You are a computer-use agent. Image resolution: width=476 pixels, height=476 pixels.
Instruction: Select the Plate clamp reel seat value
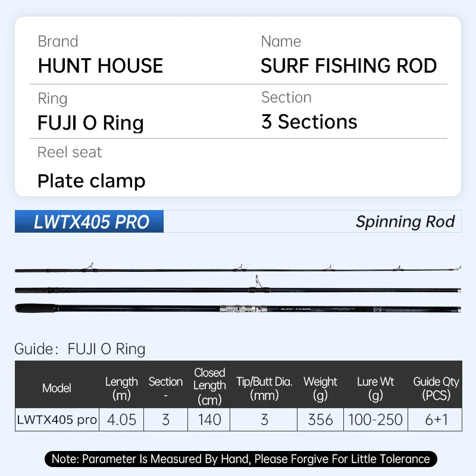91,180
